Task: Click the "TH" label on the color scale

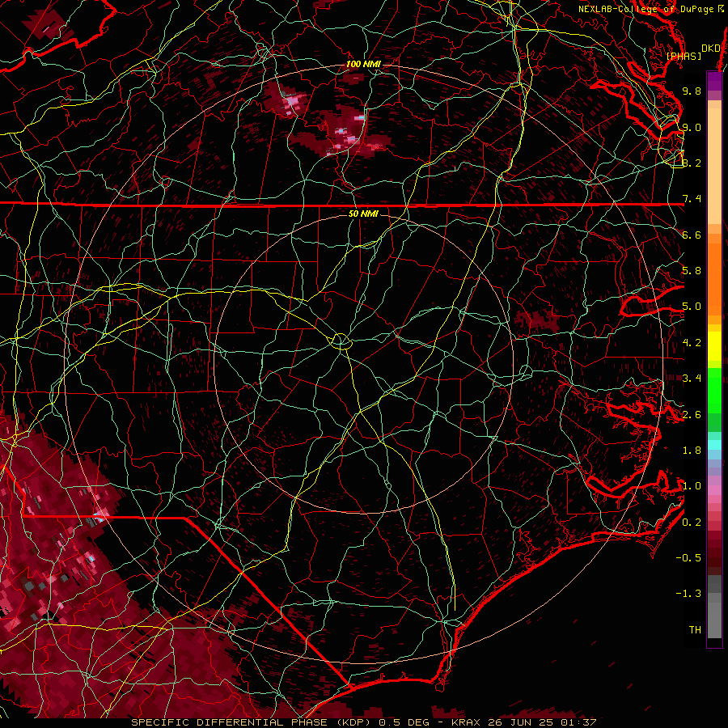Action: coord(695,630)
